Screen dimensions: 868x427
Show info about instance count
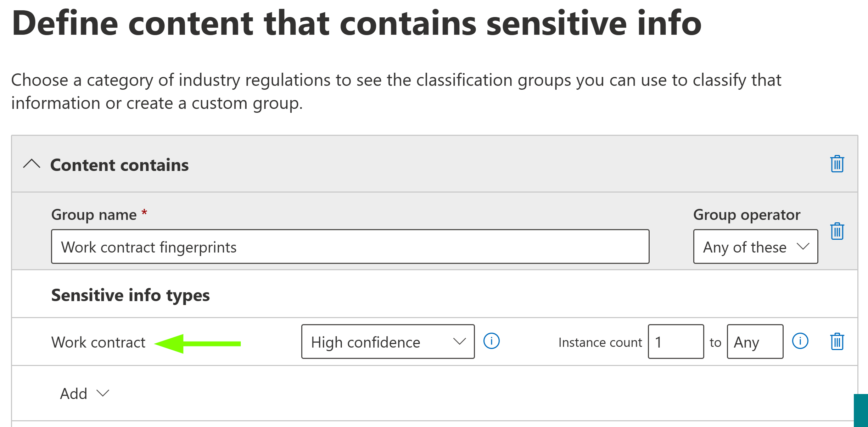point(800,341)
